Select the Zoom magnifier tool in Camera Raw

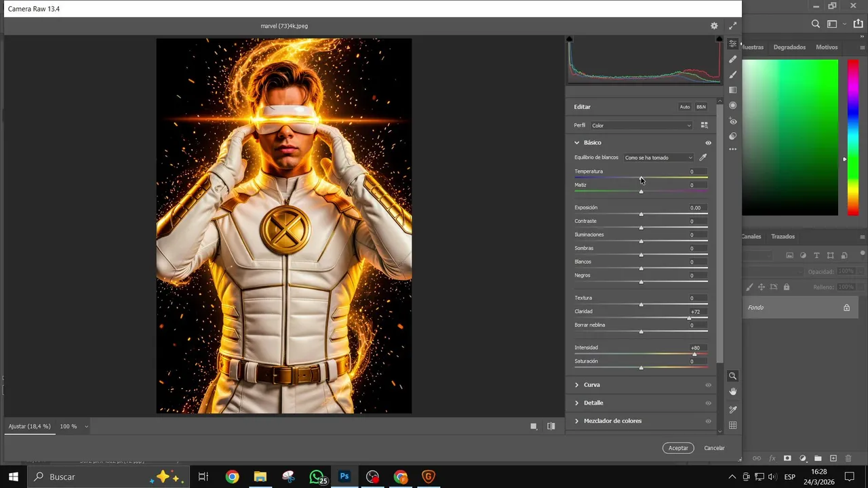[733, 375]
